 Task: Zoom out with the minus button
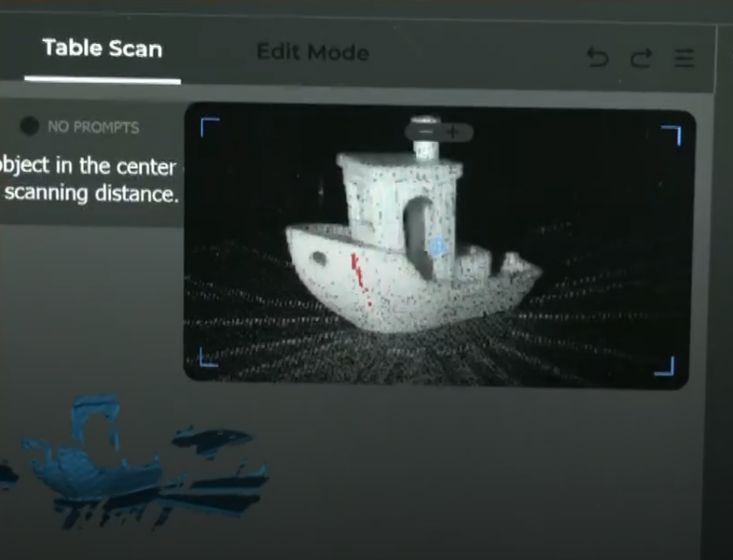tap(425, 132)
